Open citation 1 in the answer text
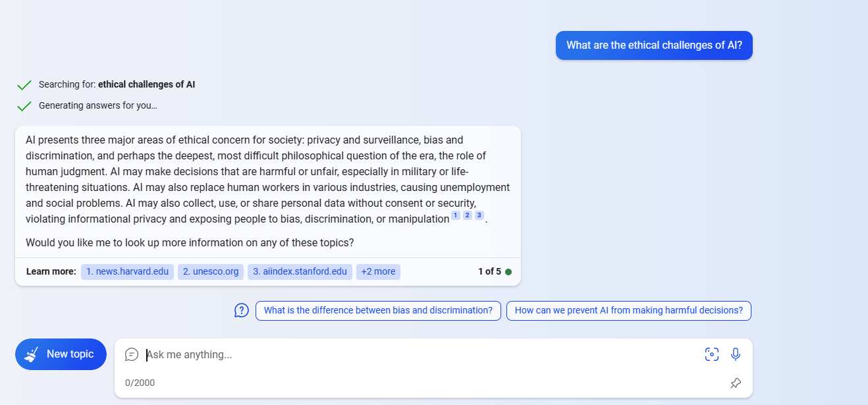The image size is (868, 405). point(455,215)
